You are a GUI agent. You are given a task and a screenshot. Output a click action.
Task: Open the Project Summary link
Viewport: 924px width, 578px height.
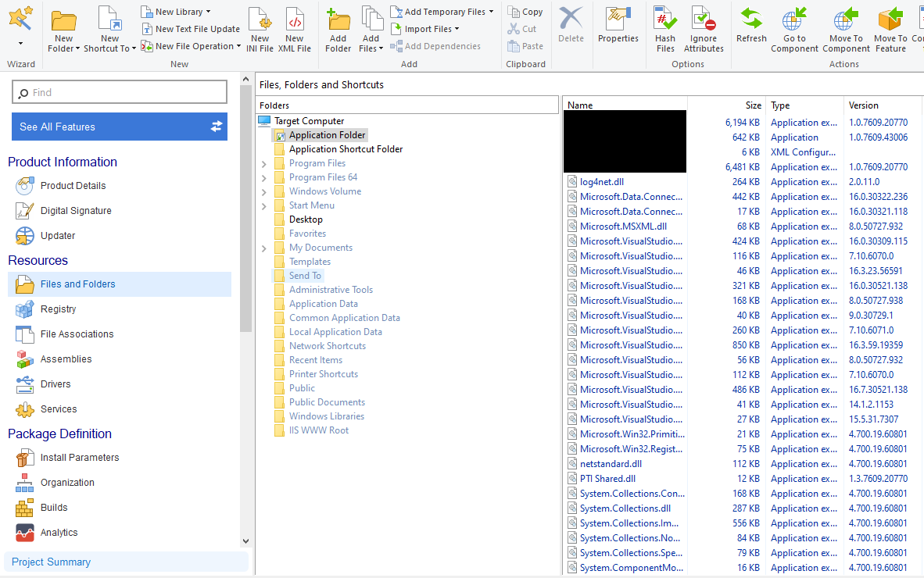pyautogui.click(x=52, y=562)
